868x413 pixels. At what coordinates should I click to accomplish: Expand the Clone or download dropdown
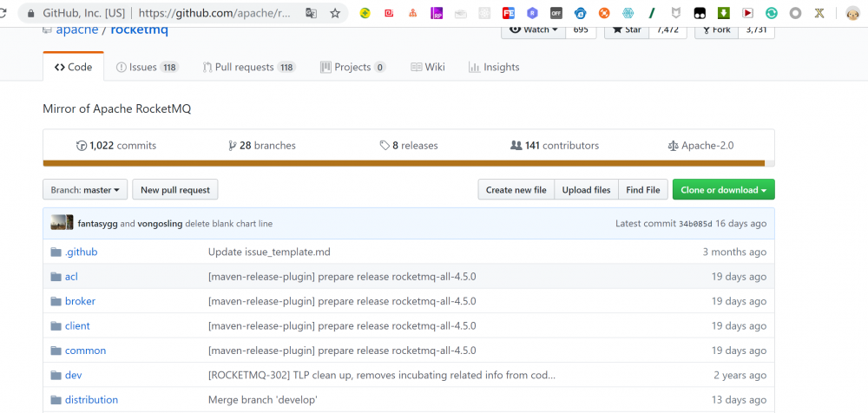[x=724, y=190]
